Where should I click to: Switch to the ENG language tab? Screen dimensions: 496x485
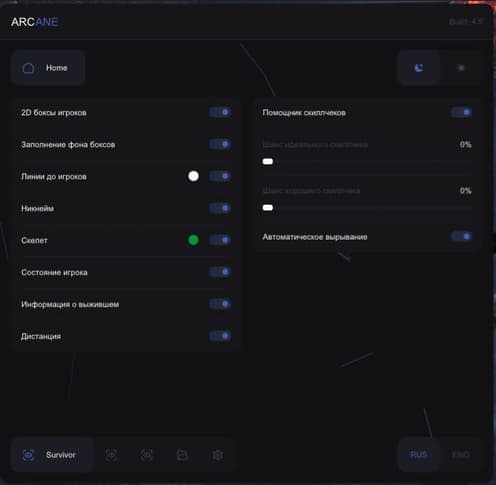pyautogui.click(x=461, y=455)
